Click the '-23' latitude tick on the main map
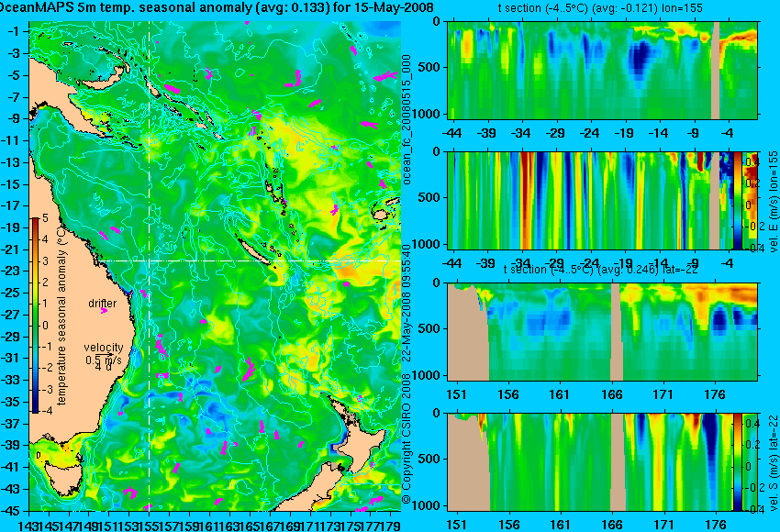 13,271
